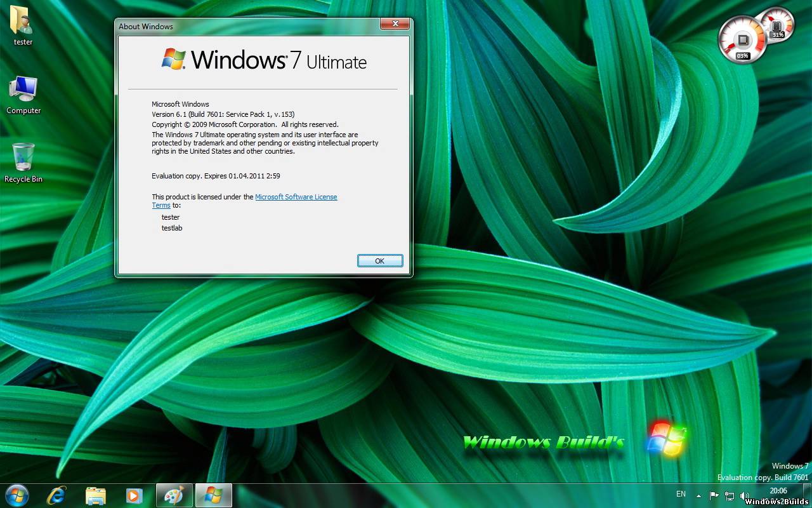The height and width of the screenshot is (508, 812).
Task: Select the Computer desktop icon
Action: click(x=23, y=95)
